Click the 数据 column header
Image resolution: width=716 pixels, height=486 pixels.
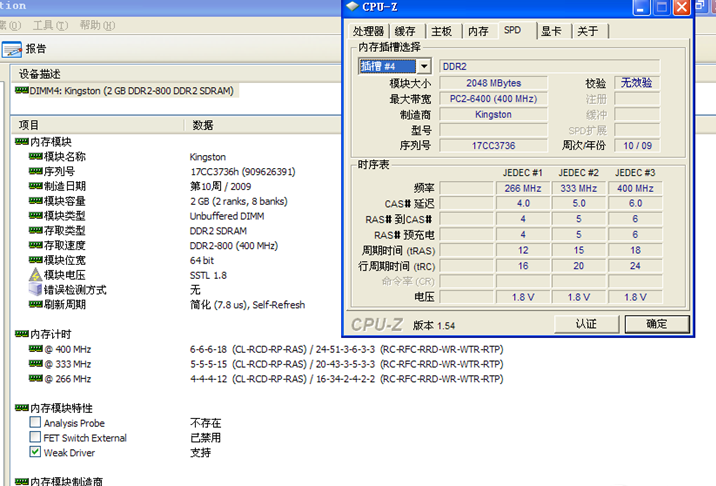[203, 125]
